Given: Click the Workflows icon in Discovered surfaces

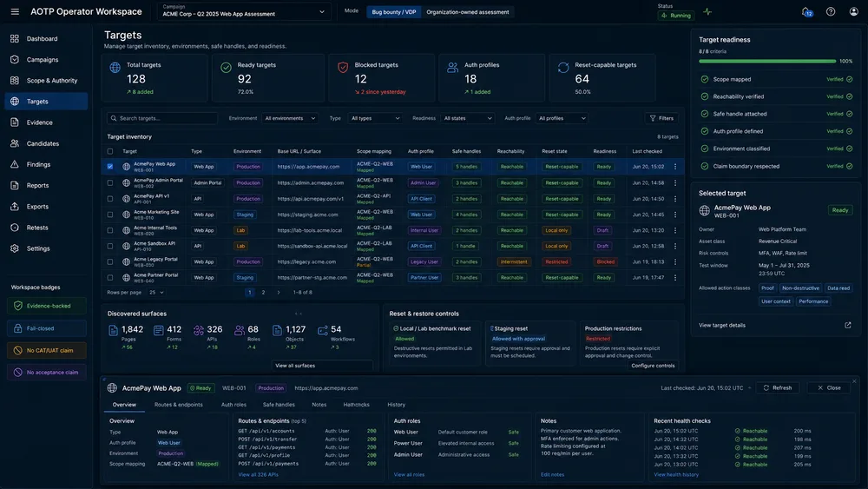Looking at the screenshot, I should (323, 331).
